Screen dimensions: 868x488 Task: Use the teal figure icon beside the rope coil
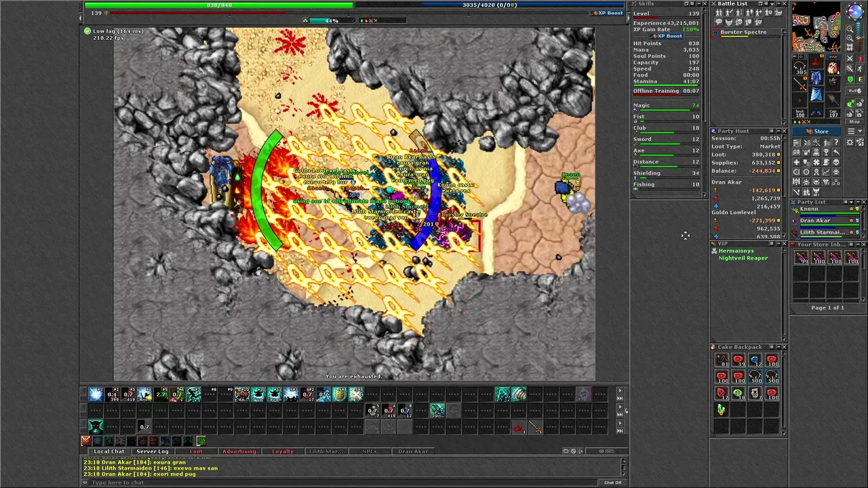tap(502, 394)
